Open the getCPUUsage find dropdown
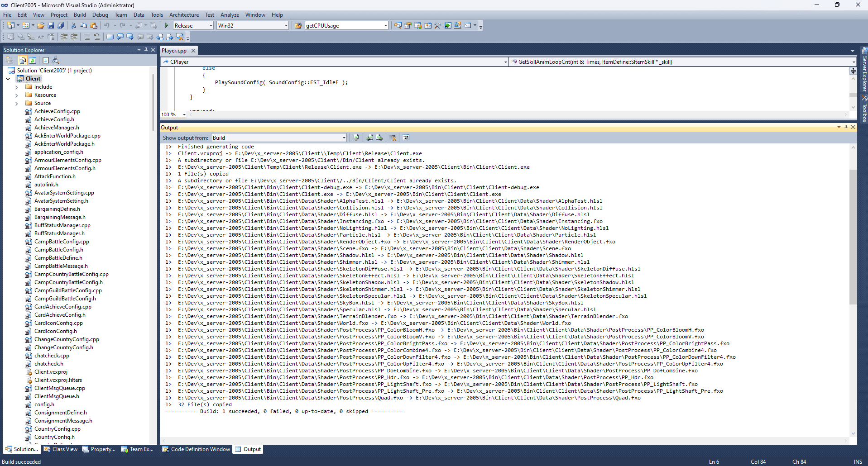 [x=386, y=26]
